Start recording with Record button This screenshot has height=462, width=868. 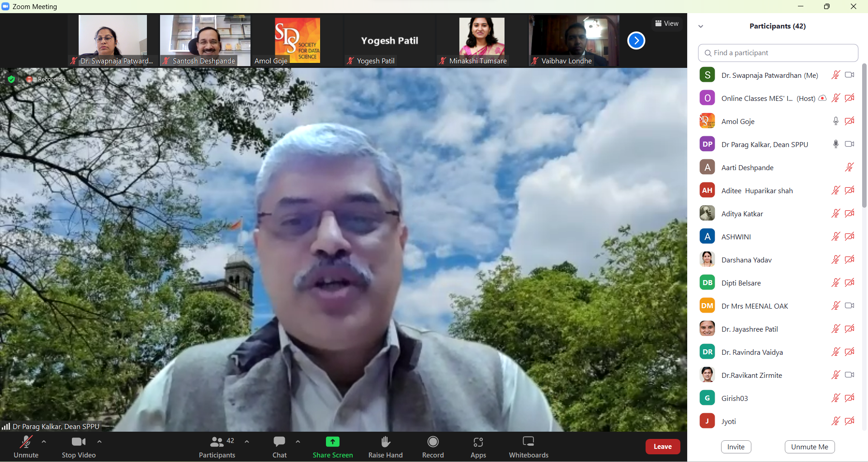pyautogui.click(x=433, y=446)
